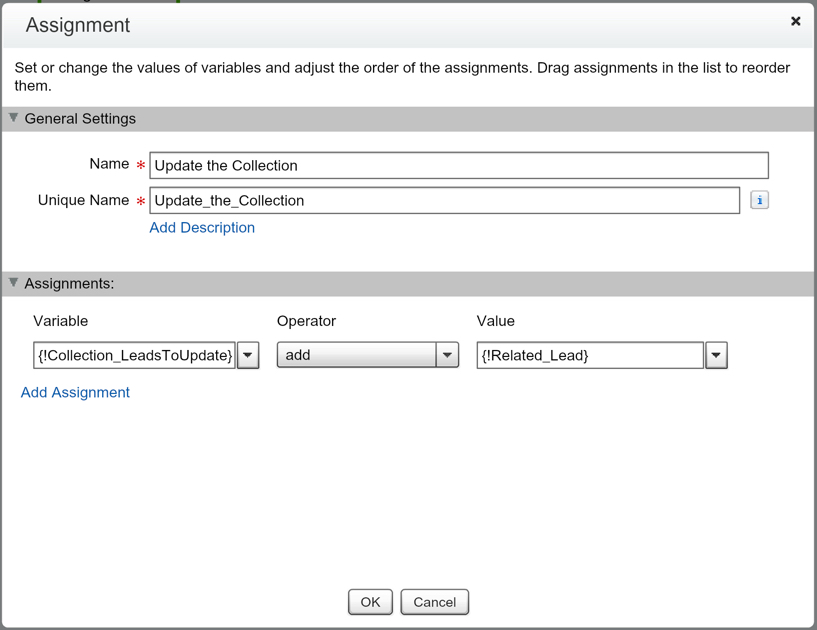Close the Assignment dialog with the X
This screenshot has width=817, height=630.
click(x=795, y=21)
